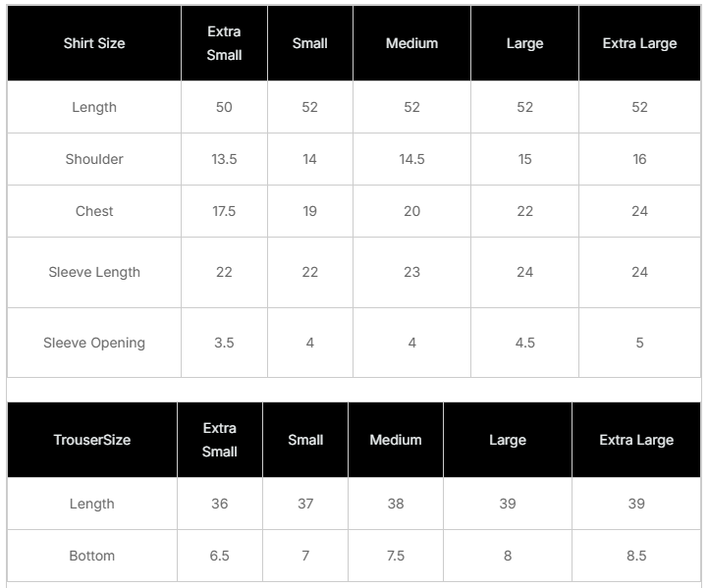Click the shirt Length row label
This screenshot has height=588, width=709.
[94, 107]
